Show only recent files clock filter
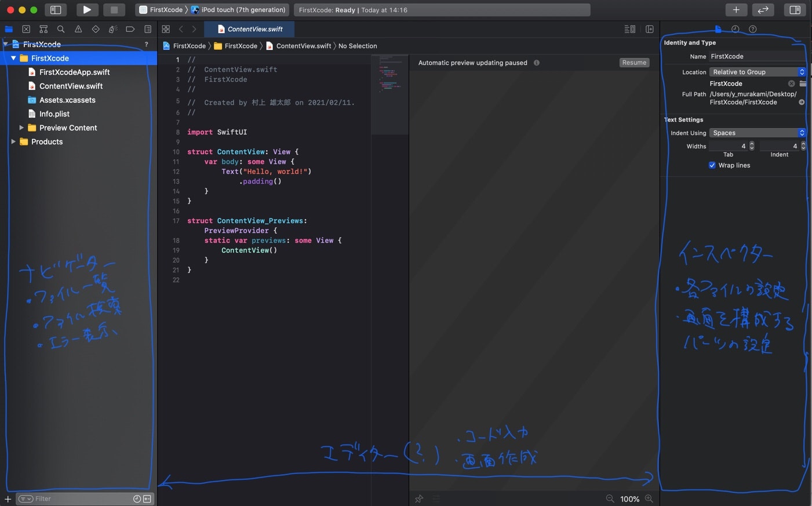This screenshot has width=812, height=506. [x=137, y=498]
